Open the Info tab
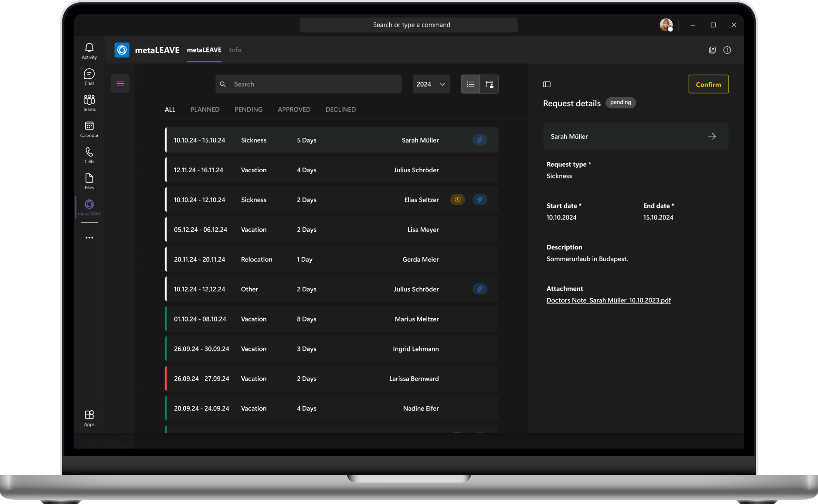Viewport: 818px width, 504px height. pos(235,50)
